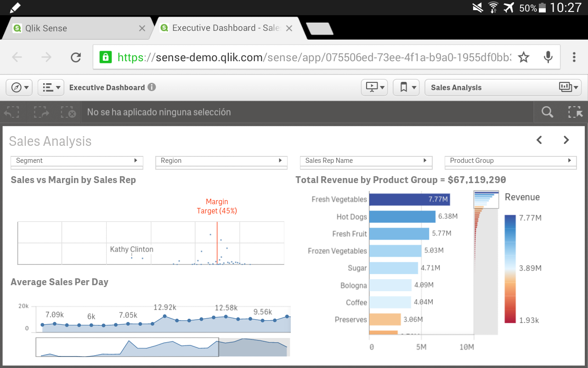Click the green secure lock icon
Viewport: 588px width, 368px height.
(106, 57)
